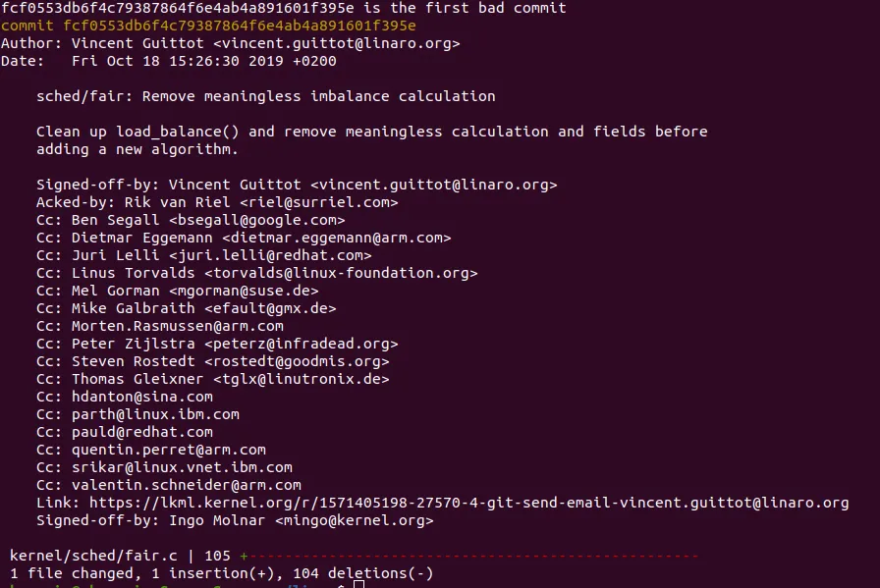Click mingo@kernel.org email in sign-off
The height and width of the screenshot is (588, 880).
(x=355, y=520)
